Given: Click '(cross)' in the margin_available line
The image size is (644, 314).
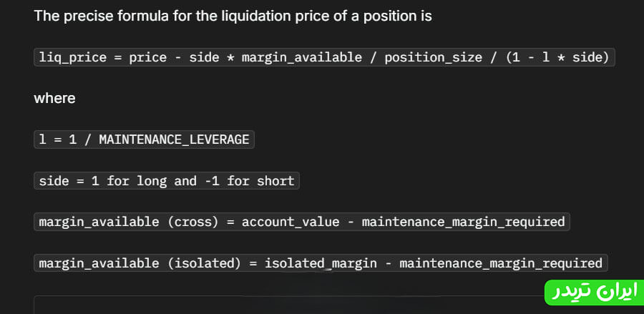Looking at the screenshot, I should [x=192, y=222].
